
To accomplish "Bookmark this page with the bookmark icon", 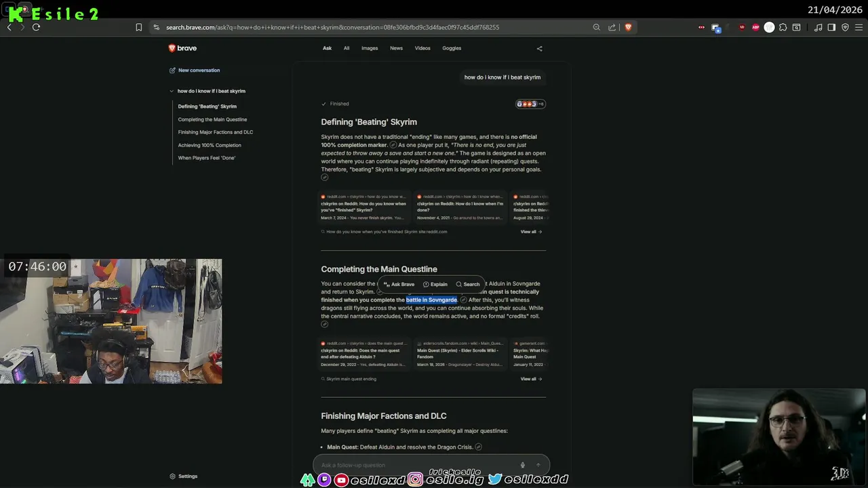I will tap(138, 27).
